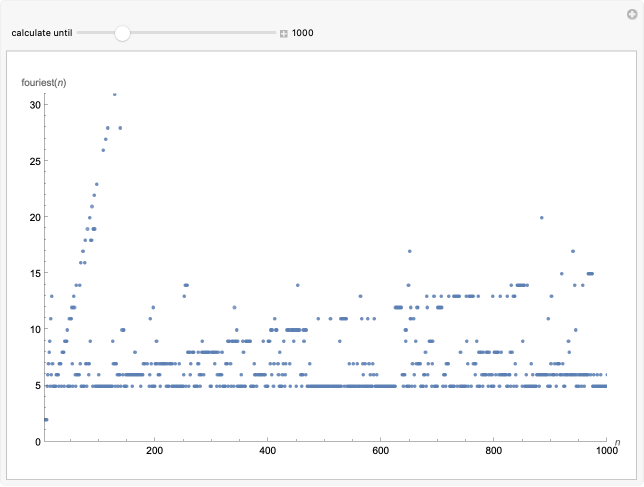Click the slider track left of the thumb
The width and height of the screenshot is (644, 487).
(x=95, y=33)
